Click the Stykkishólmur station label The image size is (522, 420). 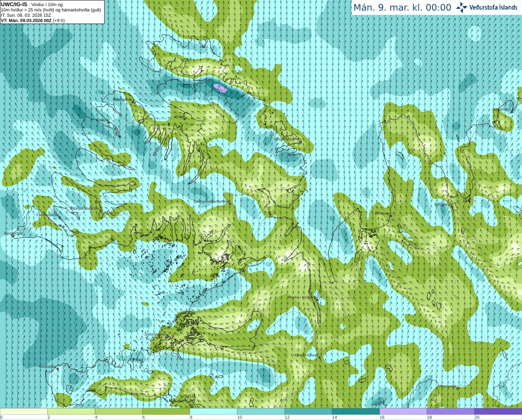tap(155, 334)
